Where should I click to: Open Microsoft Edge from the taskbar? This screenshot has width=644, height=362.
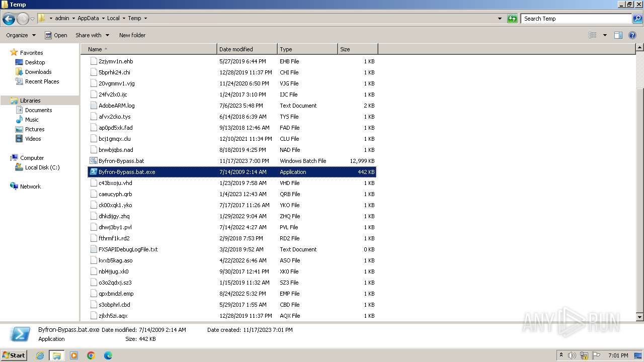click(108, 355)
